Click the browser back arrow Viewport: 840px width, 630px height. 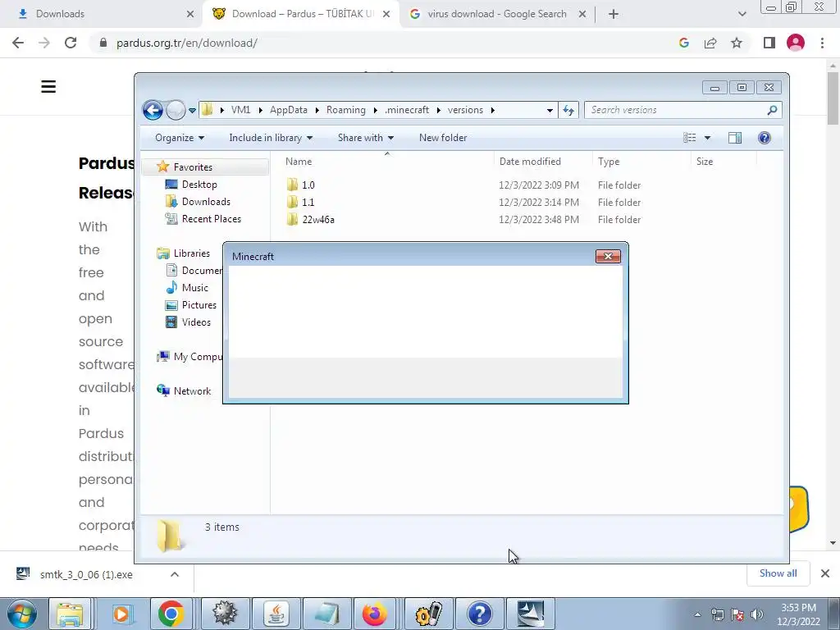[18, 43]
